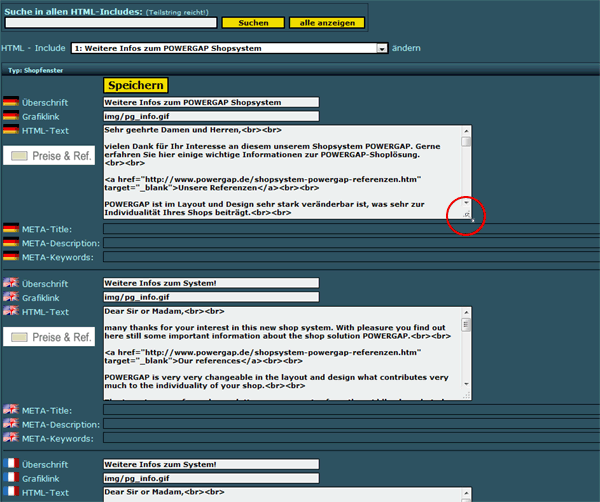Edit the English META-Description field
The image size is (600, 502).
coord(351,424)
